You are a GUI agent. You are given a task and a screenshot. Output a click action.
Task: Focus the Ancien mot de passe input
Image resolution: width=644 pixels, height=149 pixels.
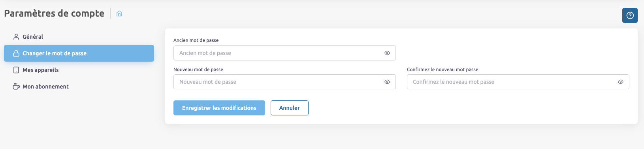click(x=284, y=53)
